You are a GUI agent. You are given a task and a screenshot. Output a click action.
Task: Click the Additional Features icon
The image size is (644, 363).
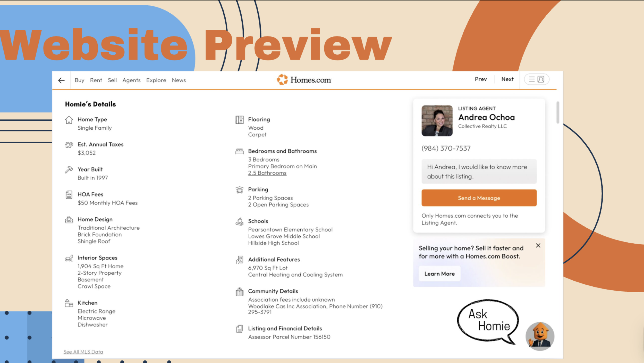[x=239, y=260]
